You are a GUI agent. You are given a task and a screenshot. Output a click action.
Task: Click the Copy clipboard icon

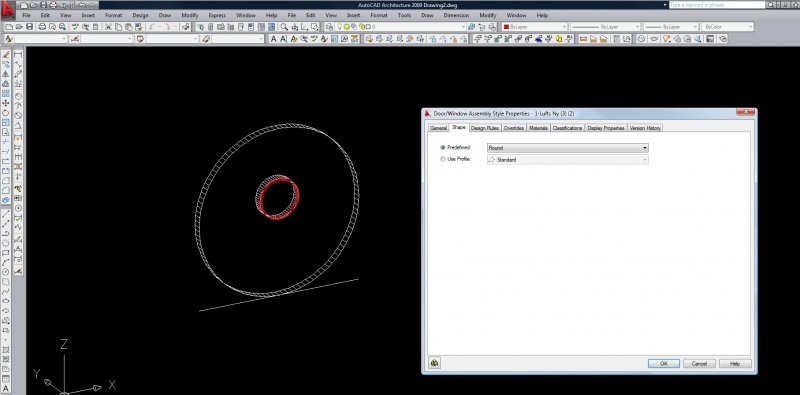pyautogui.click(x=118, y=27)
